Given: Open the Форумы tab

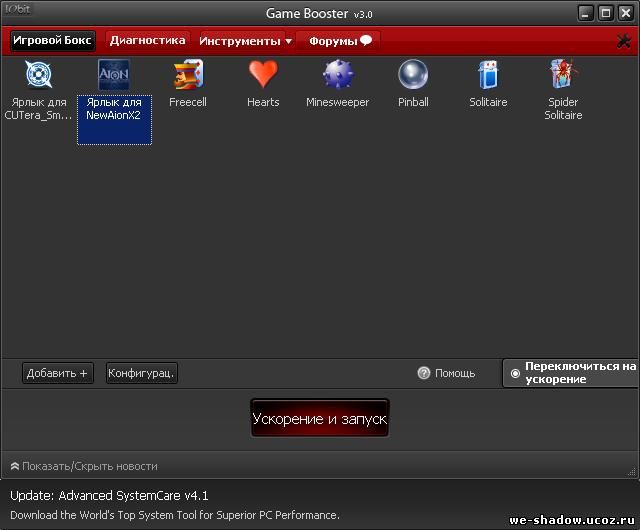Looking at the screenshot, I should point(339,41).
